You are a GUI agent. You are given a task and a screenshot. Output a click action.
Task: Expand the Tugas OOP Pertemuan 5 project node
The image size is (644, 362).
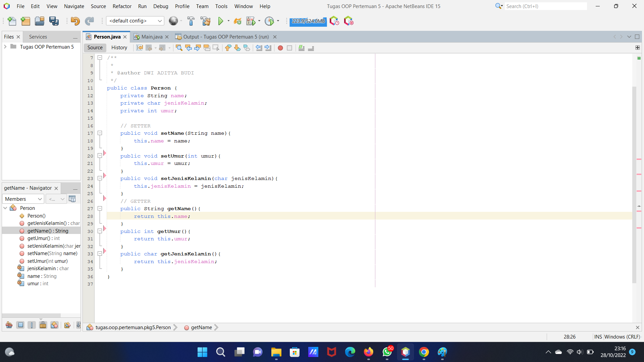point(5,47)
